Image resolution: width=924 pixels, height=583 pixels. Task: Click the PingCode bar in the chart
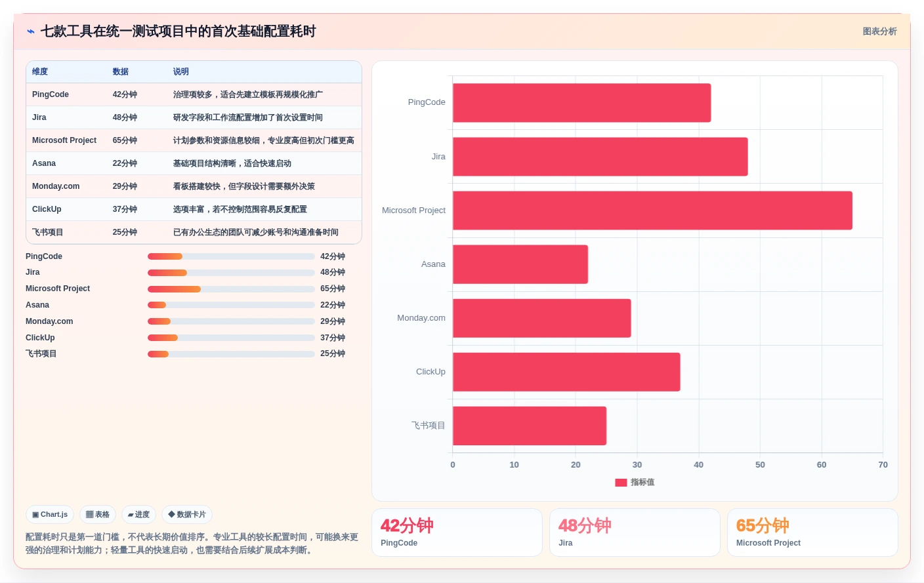[x=581, y=103]
